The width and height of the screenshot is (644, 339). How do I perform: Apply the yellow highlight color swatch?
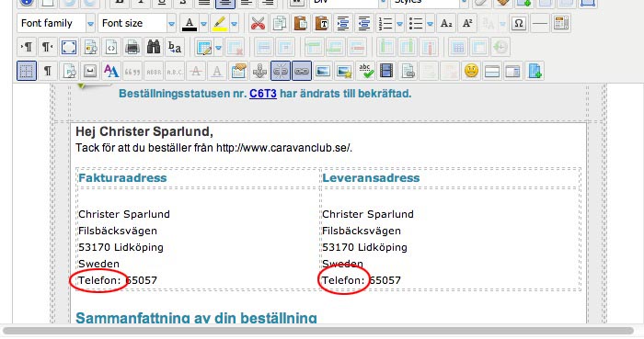click(x=220, y=23)
